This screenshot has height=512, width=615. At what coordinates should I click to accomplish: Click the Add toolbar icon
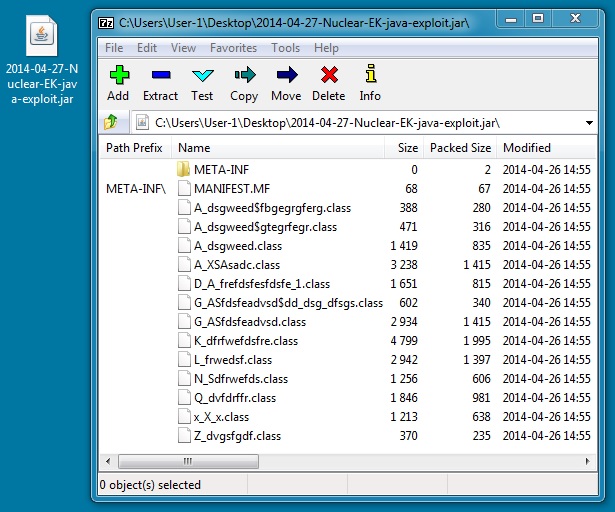tap(118, 82)
